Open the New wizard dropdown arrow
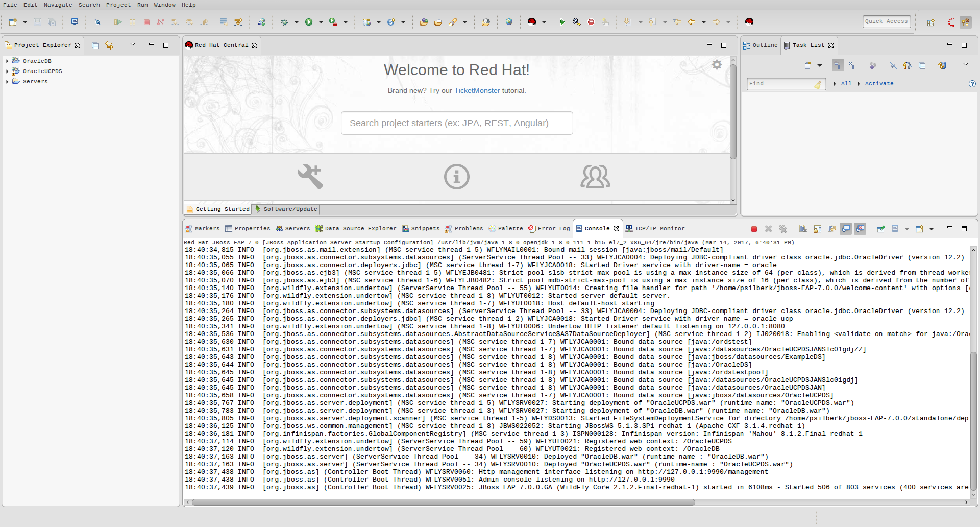This screenshot has width=980, height=527. 24,22
